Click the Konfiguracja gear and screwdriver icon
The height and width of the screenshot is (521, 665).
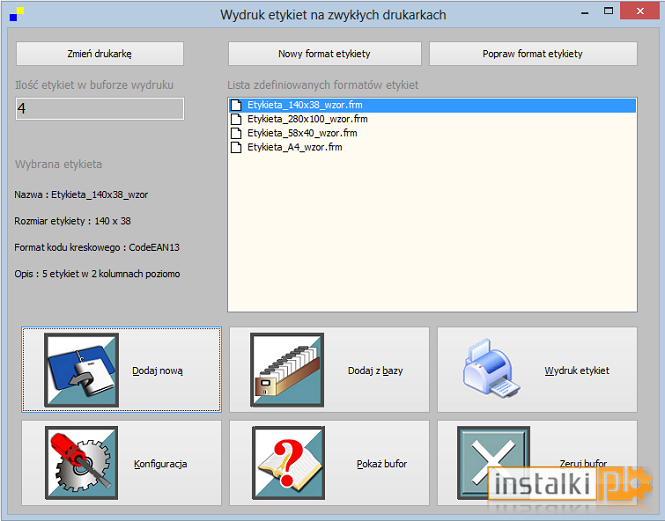point(81,463)
